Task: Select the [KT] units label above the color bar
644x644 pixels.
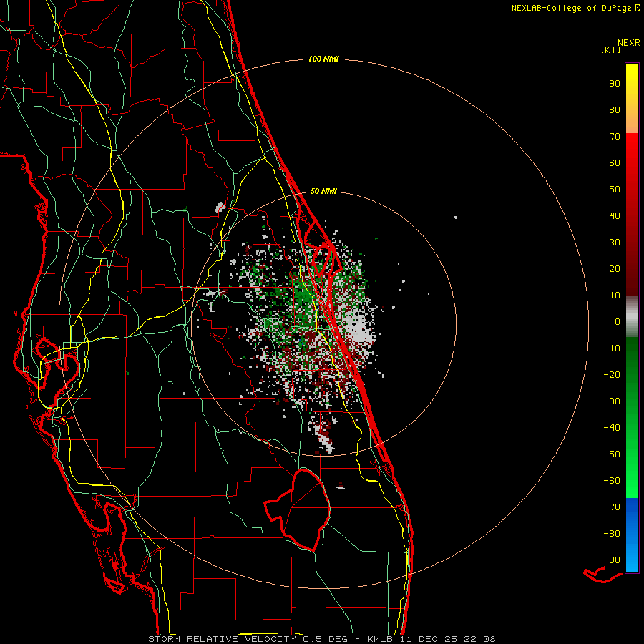Action: tap(611, 49)
